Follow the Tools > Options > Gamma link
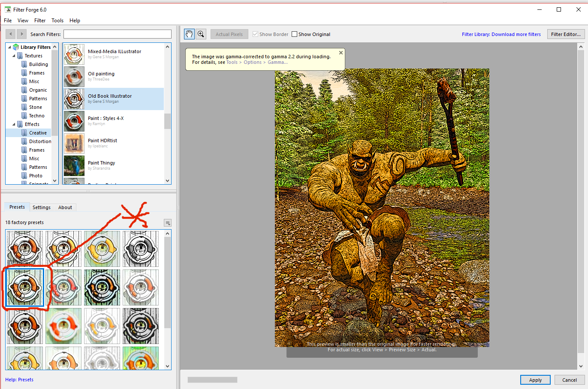Image resolution: width=588 pixels, height=389 pixels. coord(257,62)
